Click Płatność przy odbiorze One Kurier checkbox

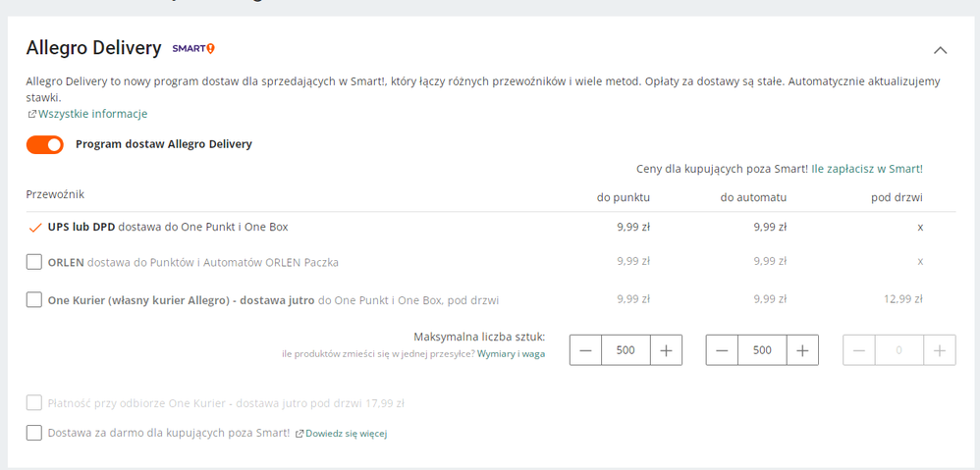(34, 402)
